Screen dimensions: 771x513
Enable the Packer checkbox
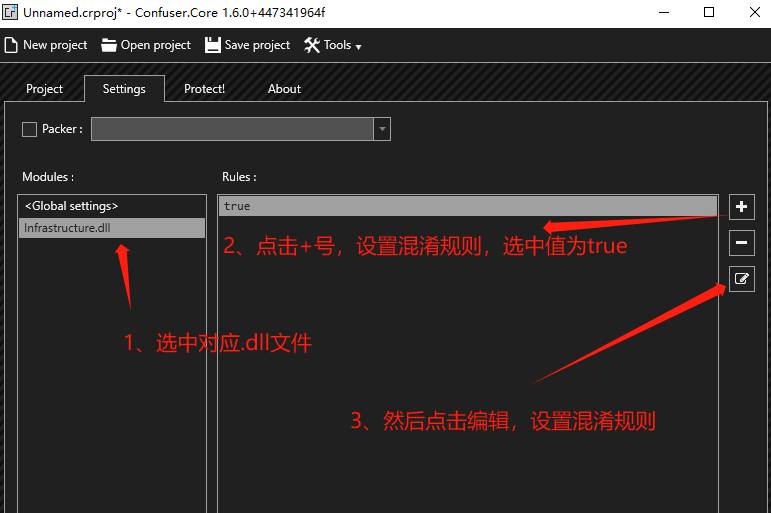29,129
